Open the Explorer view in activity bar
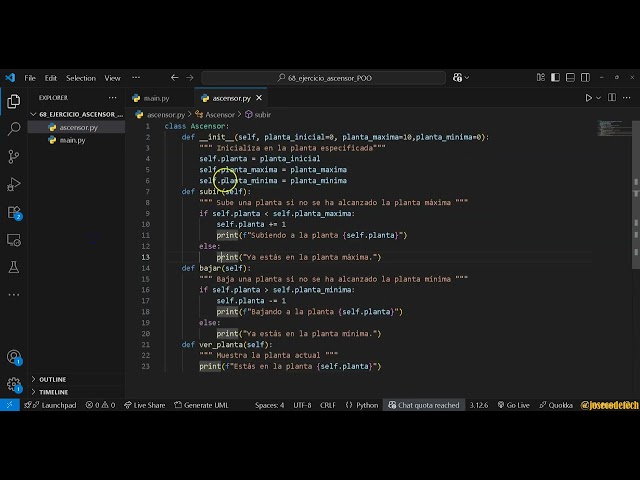Screen dimensions: 640x480 (13, 101)
